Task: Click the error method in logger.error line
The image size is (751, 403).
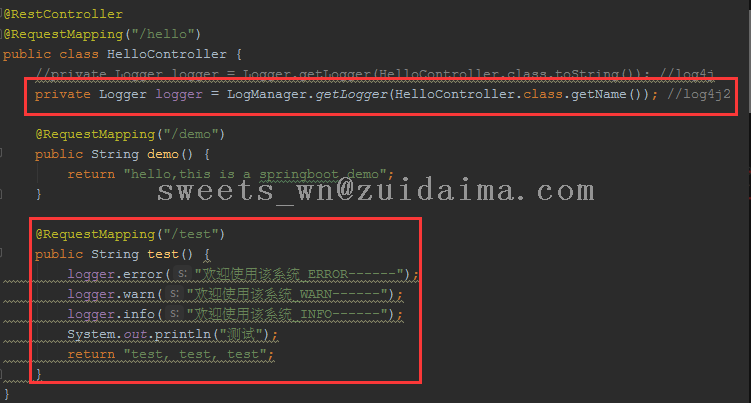Action: pyautogui.click(x=143, y=274)
